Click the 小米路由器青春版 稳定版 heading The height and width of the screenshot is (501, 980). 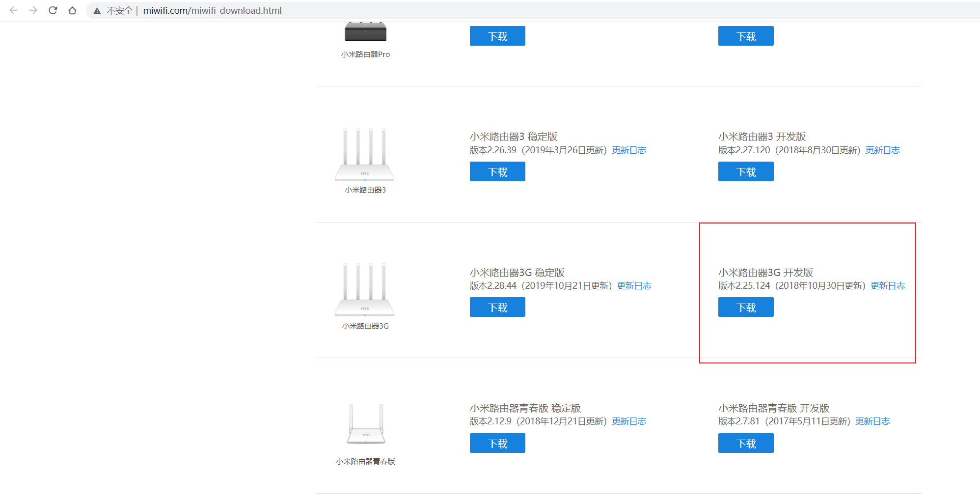(x=525, y=408)
